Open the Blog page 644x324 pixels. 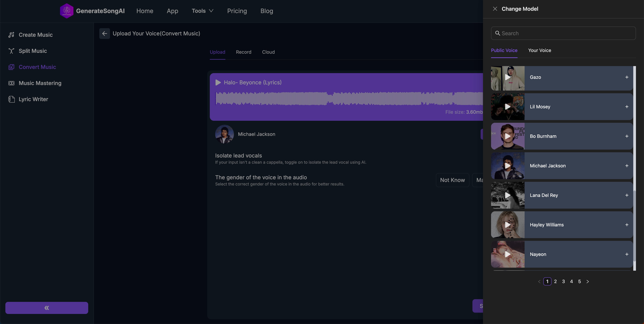pyautogui.click(x=267, y=11)
